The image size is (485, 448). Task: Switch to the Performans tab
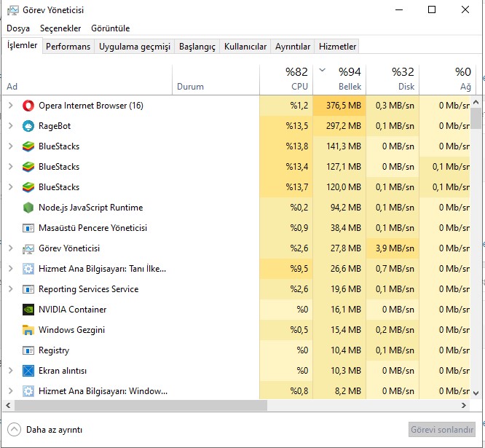(x=68, y=47)
